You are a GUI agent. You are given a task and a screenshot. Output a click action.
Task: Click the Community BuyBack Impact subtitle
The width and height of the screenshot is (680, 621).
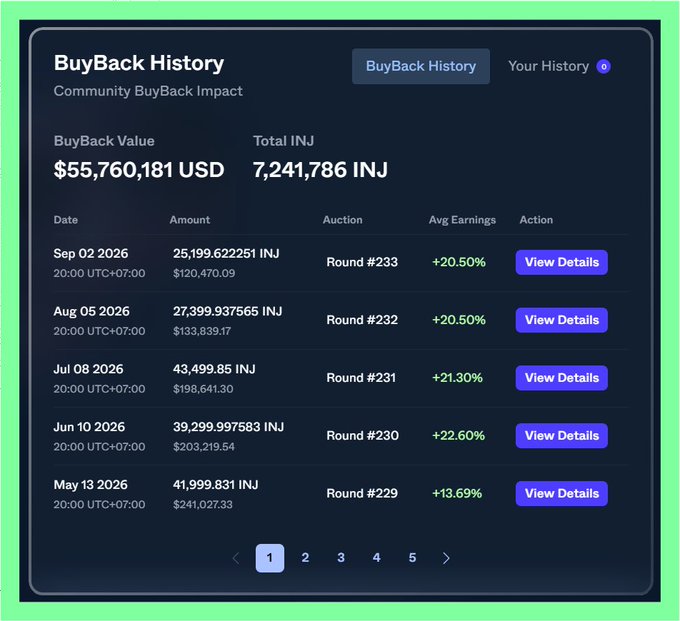click(148, 91)
